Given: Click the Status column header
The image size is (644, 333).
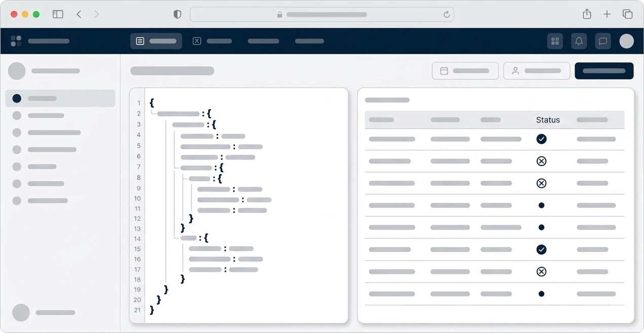Looking at the screenshot, I should tap(548, 120).
